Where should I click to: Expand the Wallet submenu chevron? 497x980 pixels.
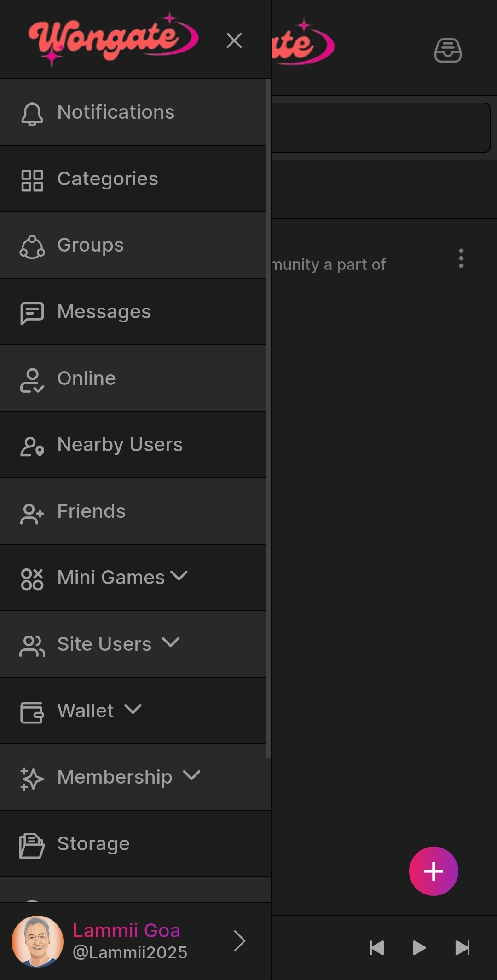tap(133, 709)
